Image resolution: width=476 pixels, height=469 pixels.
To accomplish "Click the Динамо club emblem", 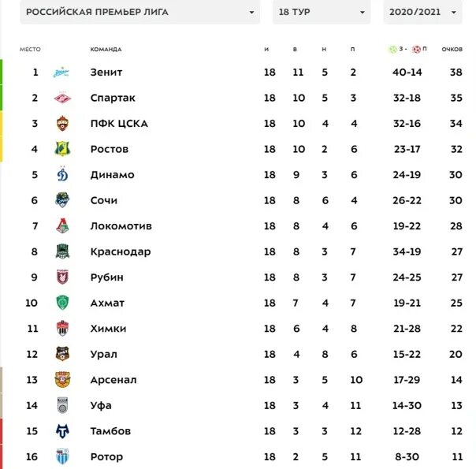I will [x=62, y=174].
